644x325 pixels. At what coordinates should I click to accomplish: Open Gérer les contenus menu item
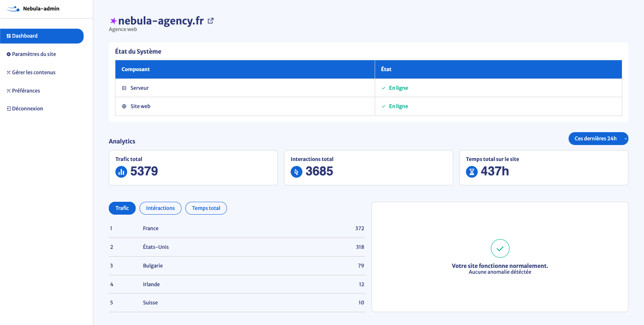pyautogui.click(x=33, y=72)
